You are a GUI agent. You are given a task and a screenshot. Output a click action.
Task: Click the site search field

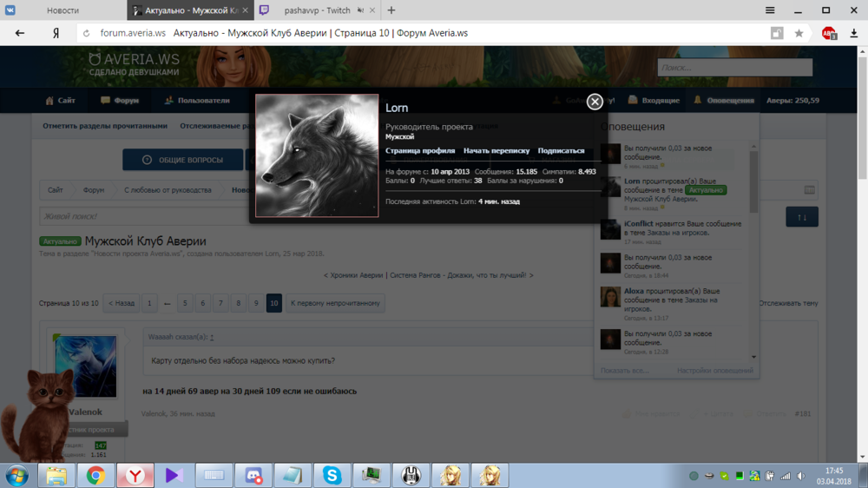click(x=734, y=68)
